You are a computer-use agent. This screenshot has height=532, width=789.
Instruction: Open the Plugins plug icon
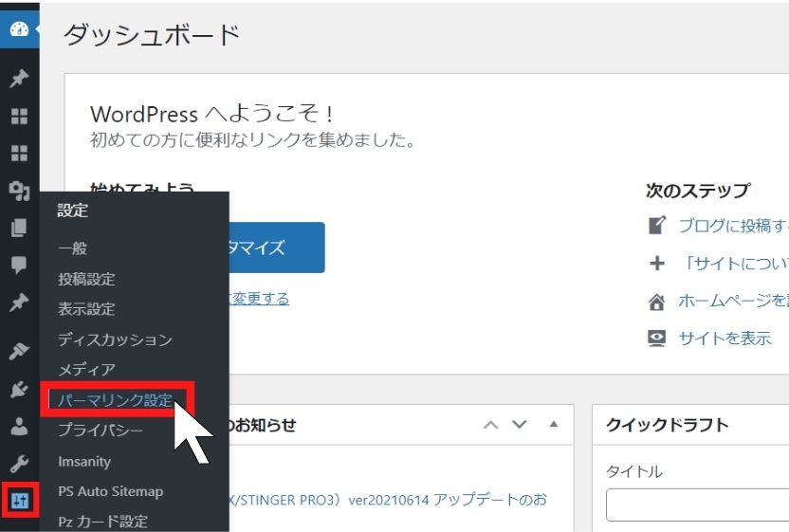[x=19, y=389]
